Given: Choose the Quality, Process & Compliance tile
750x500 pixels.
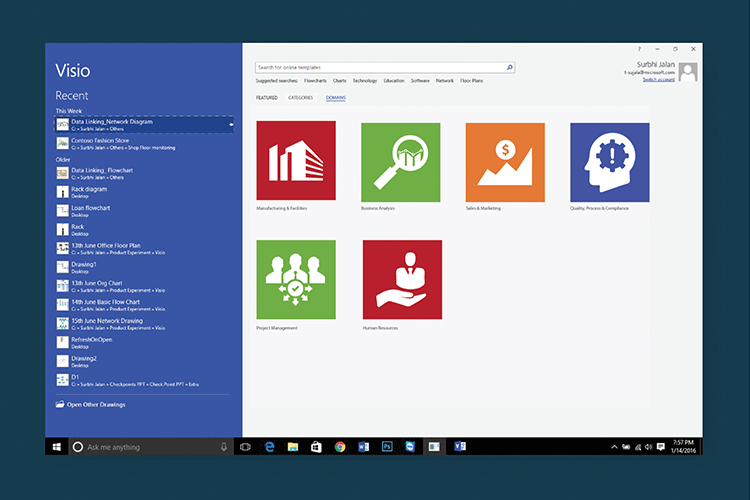Looking at the screenshot, I should pos(609,162).
